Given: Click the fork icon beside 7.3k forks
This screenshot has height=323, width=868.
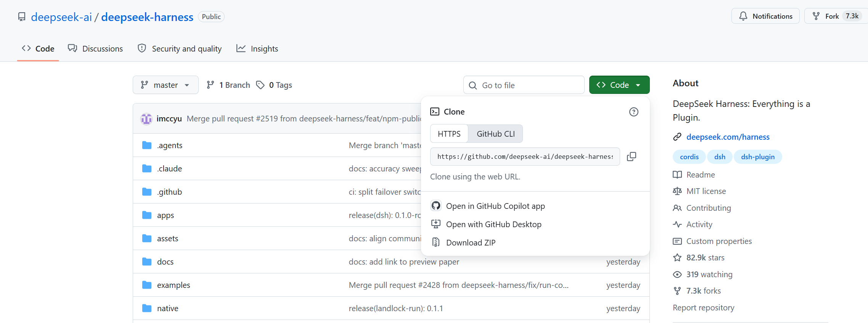Looking at the screenshot, I should (677, 291).
